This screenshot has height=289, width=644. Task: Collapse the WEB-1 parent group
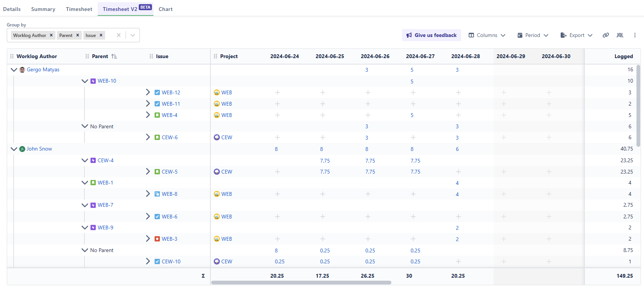click(x=85, y=182)
